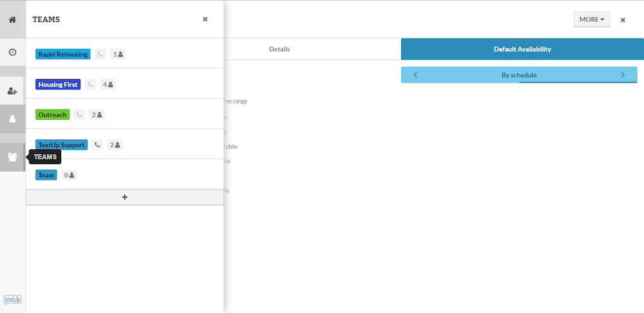Add a new team with plus button
This screenshot has width=644, height=313.
(x=125, y=197)
